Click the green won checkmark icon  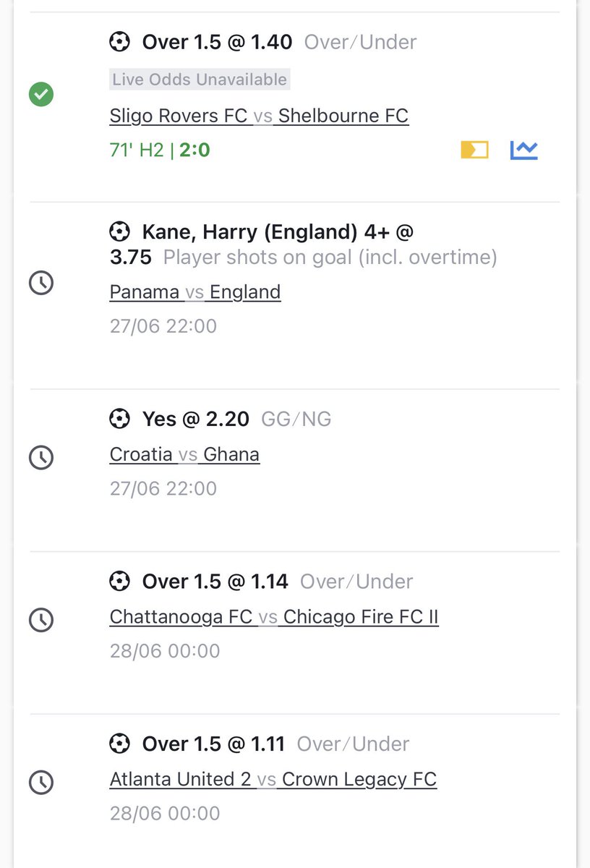coord(41,95)
